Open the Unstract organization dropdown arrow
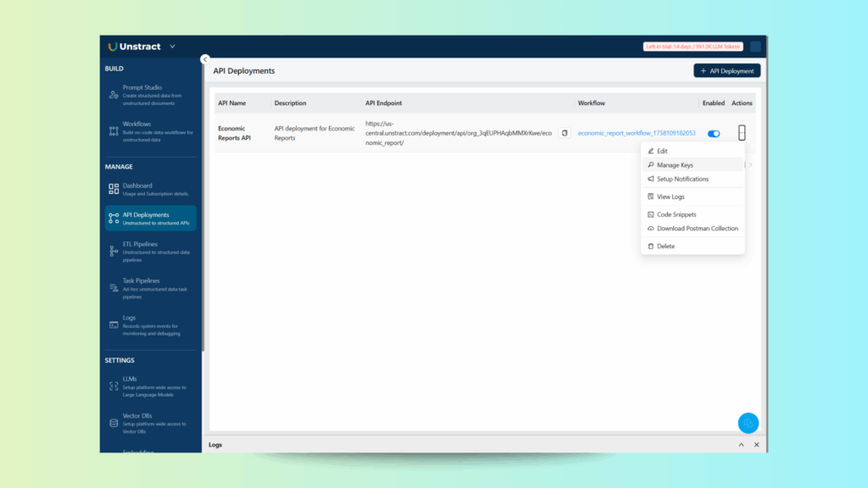The image size is (868, 488). tap(173, 47)
